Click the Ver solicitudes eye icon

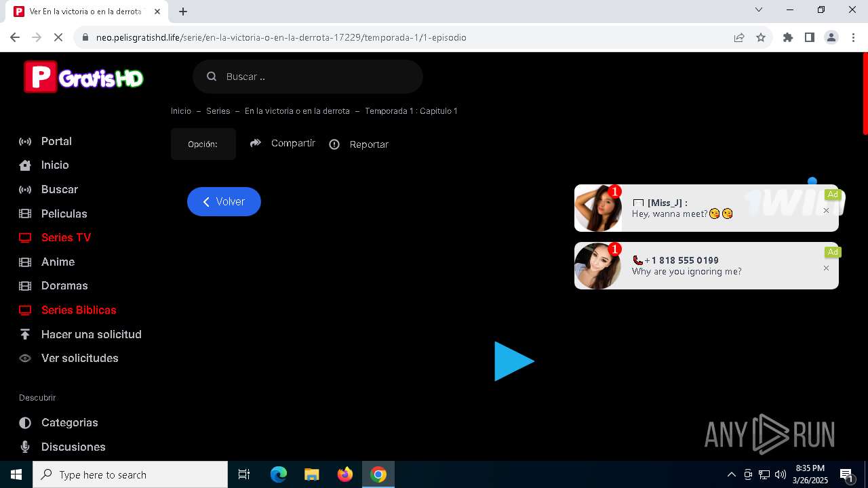[x=25, y=359]
